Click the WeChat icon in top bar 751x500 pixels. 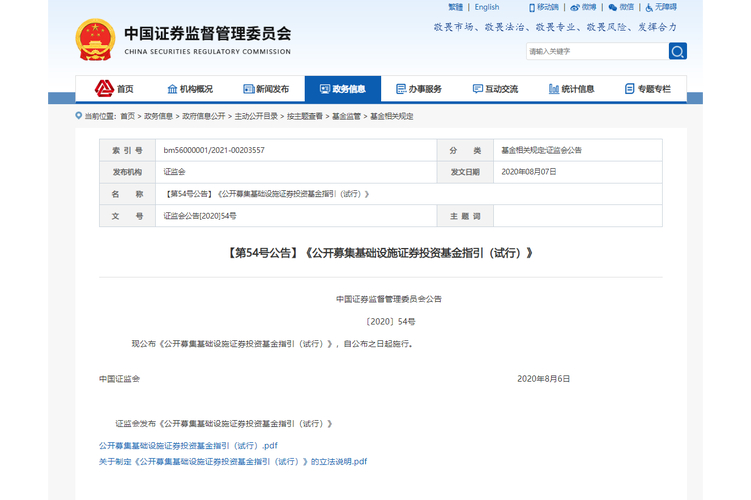612,8
